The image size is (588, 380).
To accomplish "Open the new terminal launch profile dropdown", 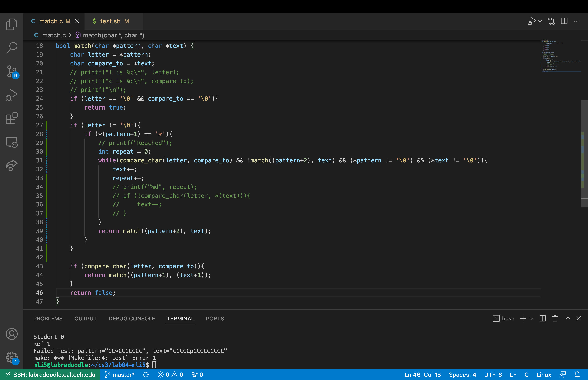I will [x=531, y=319].
